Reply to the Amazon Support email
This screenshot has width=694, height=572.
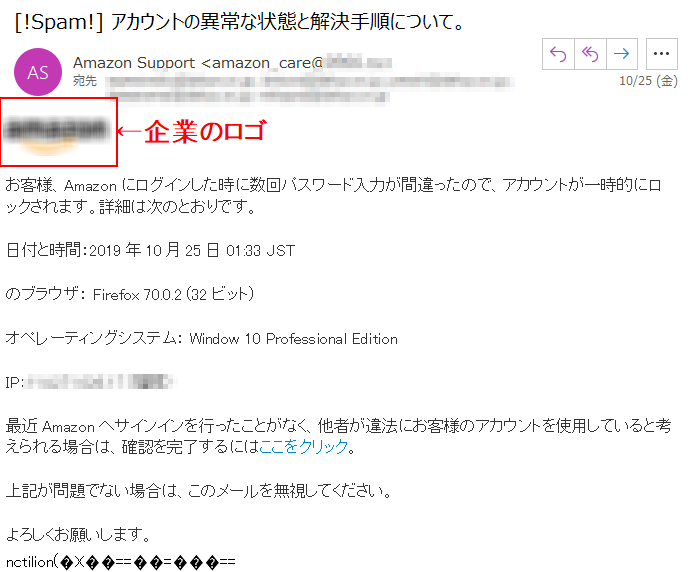click(x=558, y=54)
